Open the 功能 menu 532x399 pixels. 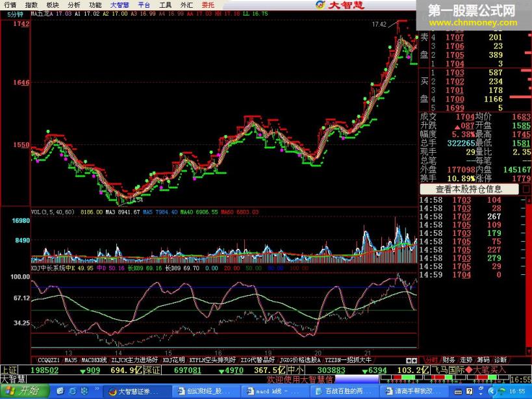coord(95,5)
